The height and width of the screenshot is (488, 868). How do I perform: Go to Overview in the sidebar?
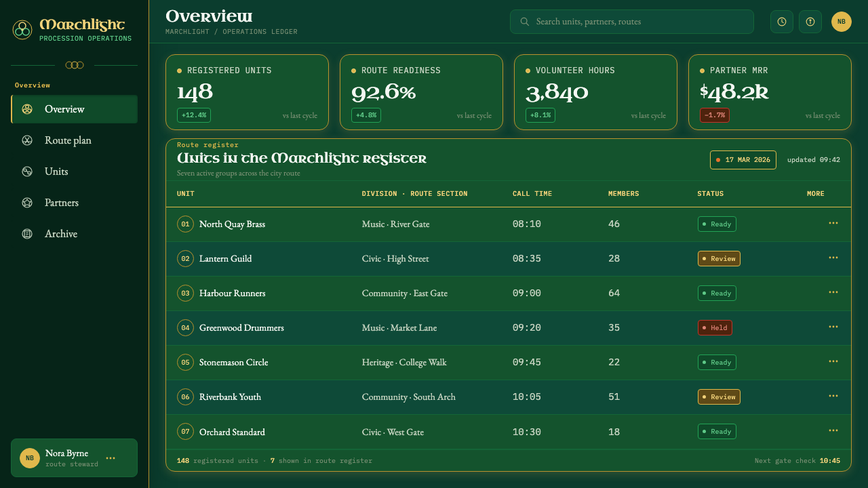pyautogui.click(x=74, y=109)
